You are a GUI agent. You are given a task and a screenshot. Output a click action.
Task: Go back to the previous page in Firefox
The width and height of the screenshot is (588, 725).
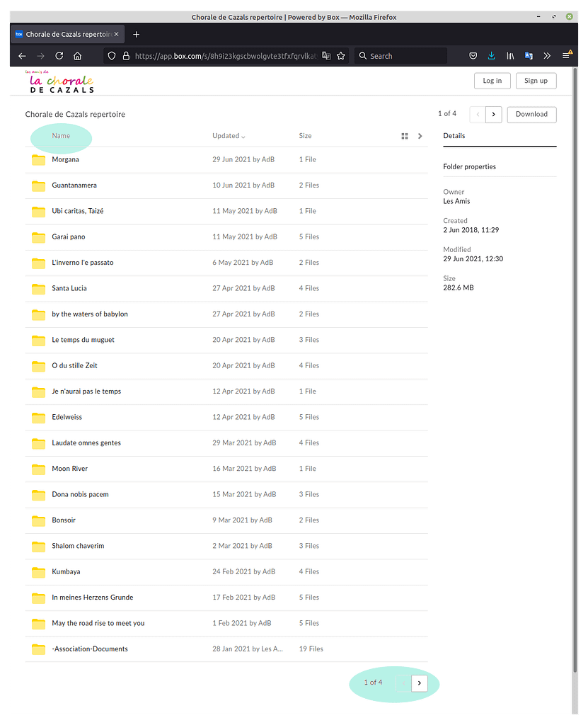pyautogui.click(x=22, y=56)
